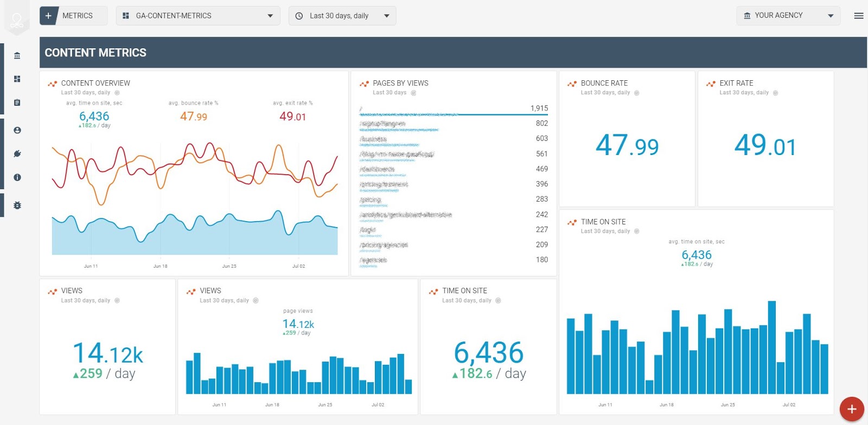This screenshot has height=425, width=868.
Task: Click the settings dot beside Bounce Rate subtitle
Action: coord(637,93)
